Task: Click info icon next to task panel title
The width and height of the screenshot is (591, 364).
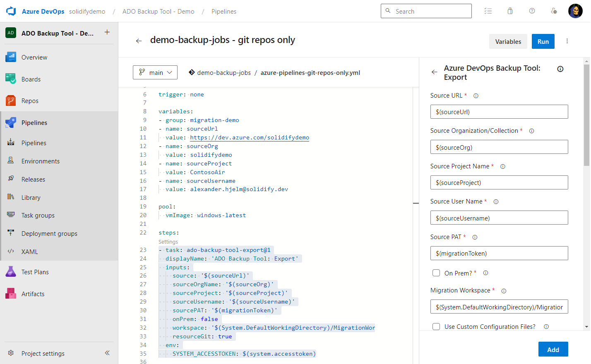Action: [560, 69]
